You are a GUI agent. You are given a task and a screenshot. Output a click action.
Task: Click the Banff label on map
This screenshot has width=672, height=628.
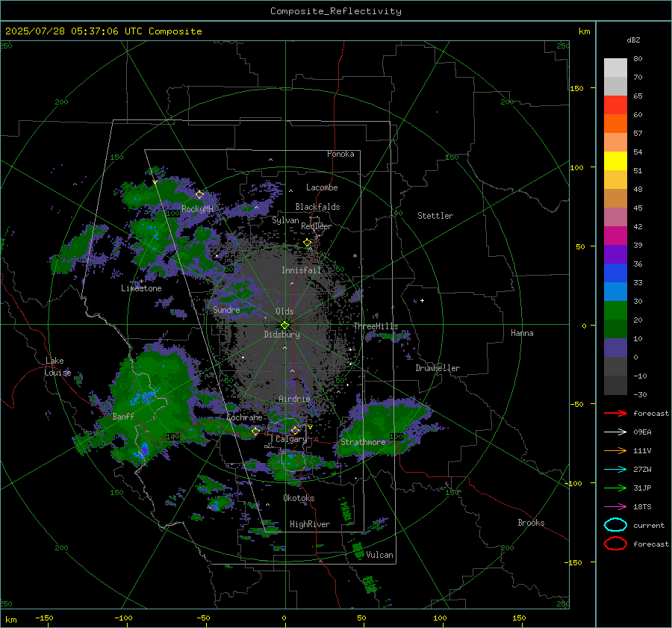coord(123,416)
